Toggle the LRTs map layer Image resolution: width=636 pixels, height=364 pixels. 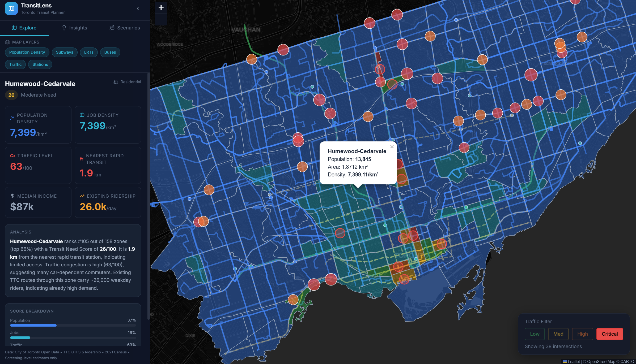[89, 52]
